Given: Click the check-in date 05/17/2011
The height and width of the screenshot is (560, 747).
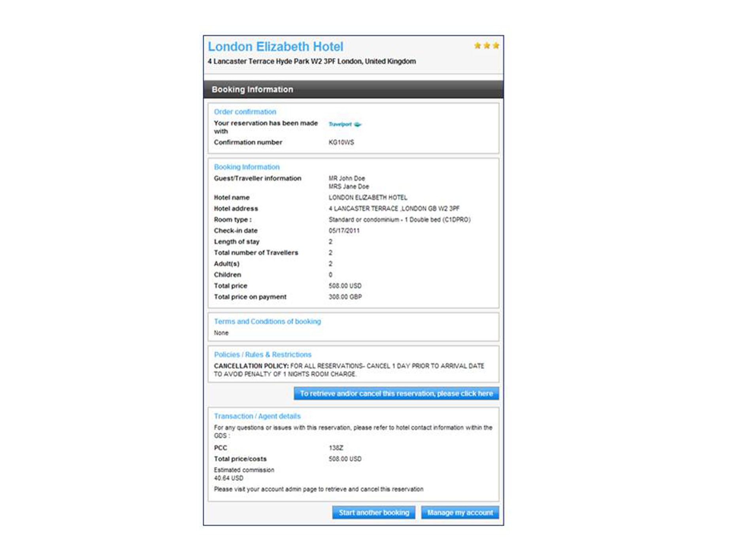Looking at the screenshot, I should (x=344, y=231).
